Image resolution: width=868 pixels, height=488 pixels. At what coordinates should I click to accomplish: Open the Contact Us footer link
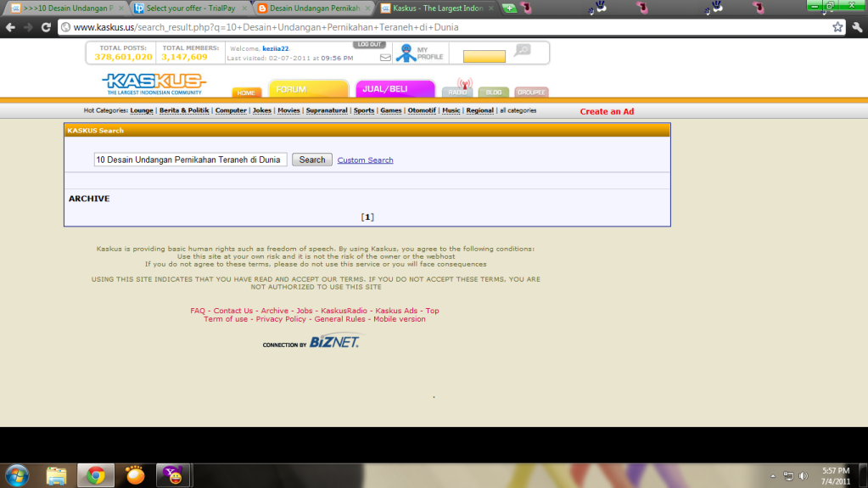[233, 311]
